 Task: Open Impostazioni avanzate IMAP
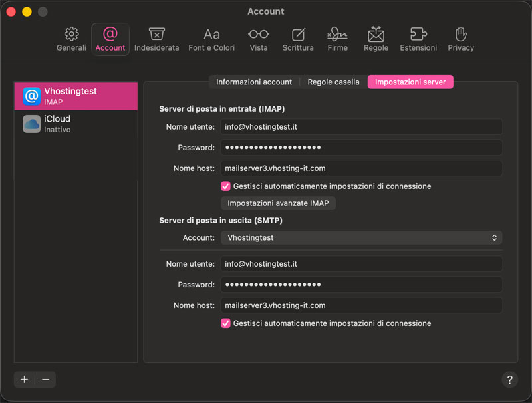[x=278, y=203]
